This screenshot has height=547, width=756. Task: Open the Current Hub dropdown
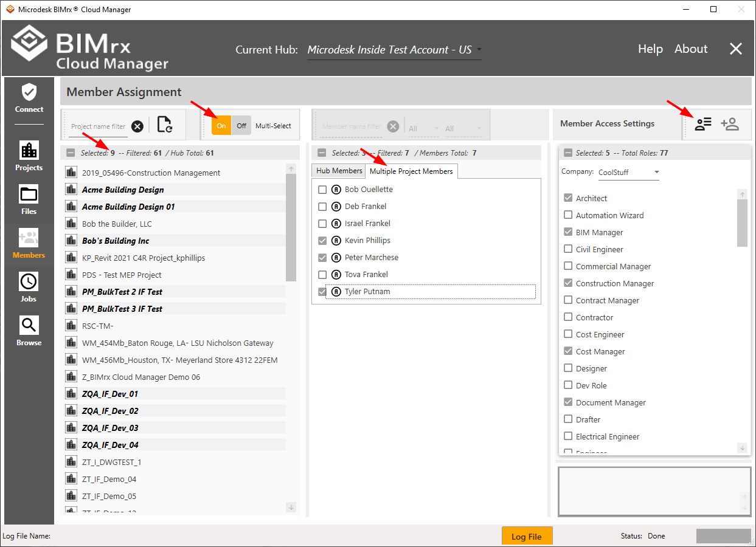pyautogui.click(x=394, y=50)
